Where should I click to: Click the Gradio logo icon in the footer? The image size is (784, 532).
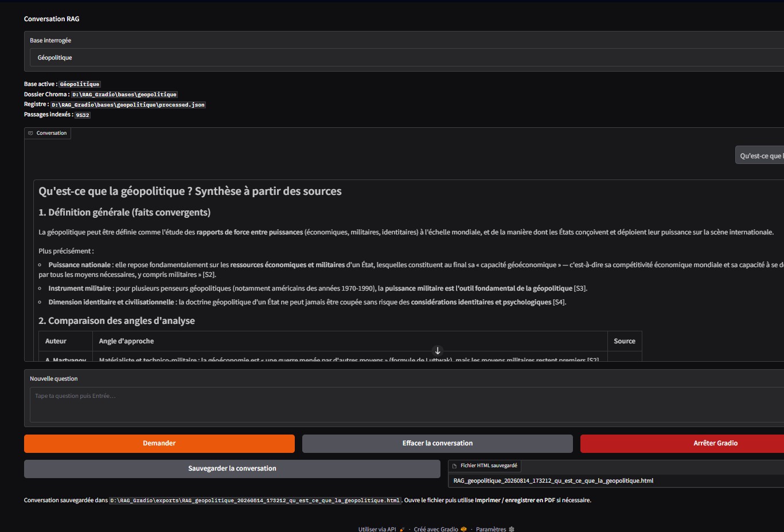pos(463,529)
